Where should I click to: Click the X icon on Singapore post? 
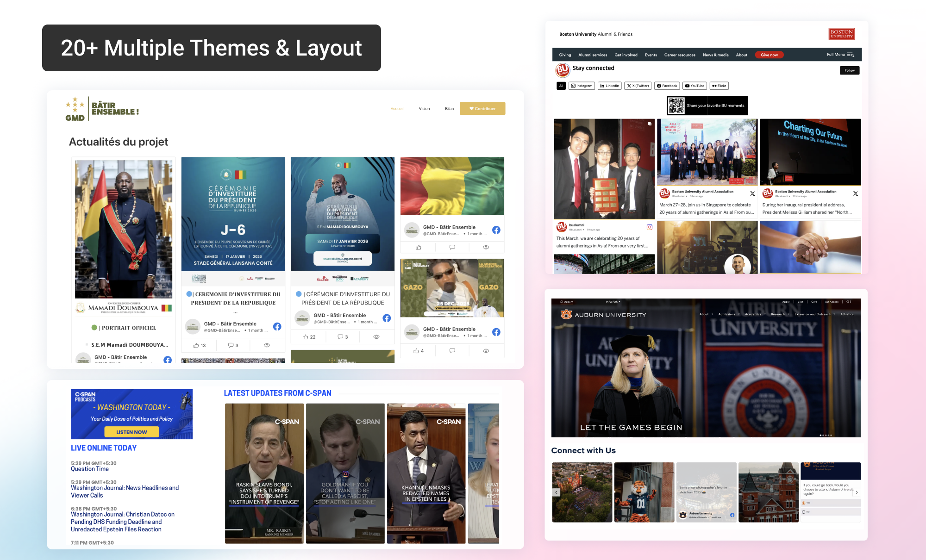coord(752,193)
